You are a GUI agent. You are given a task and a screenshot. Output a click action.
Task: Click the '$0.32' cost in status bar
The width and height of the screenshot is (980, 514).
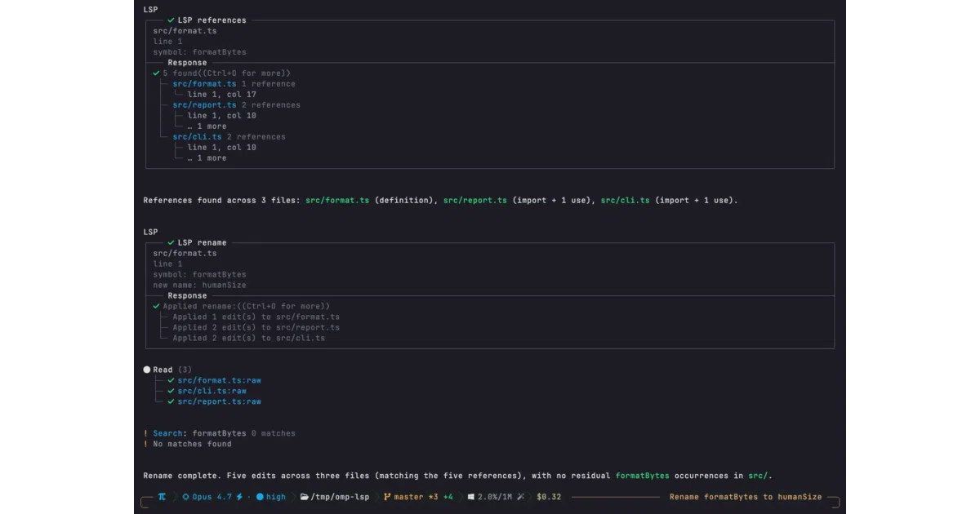(x=549, y=496)
